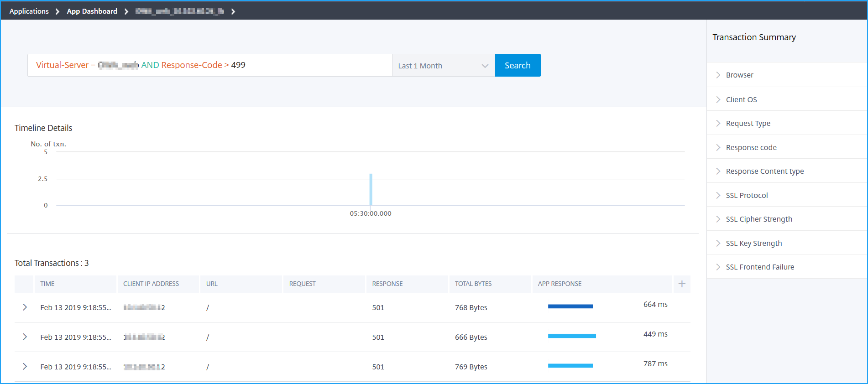Click the '664 ms' value

655,304
